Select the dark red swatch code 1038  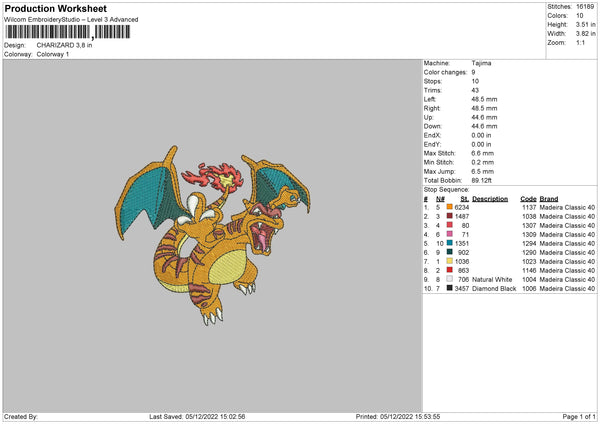[x=450, y=216]
